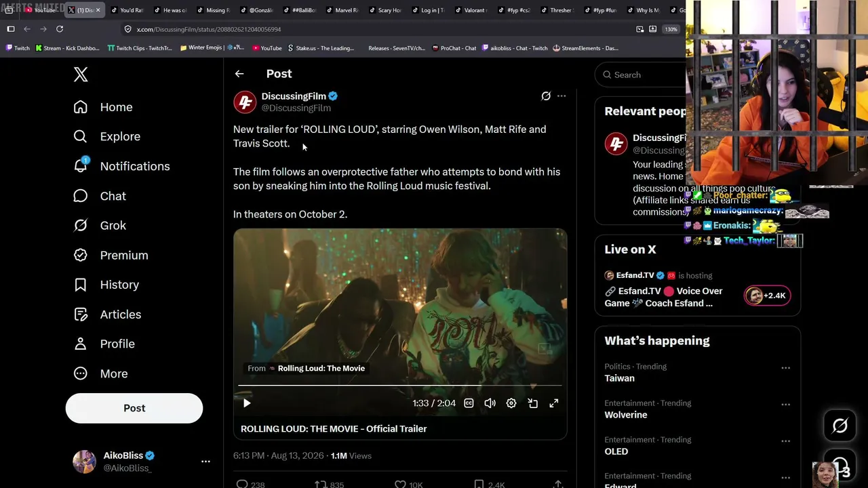Open the StreamElements bookmark
The width and height of the screenshot is (868, 488).
(585, 48)
